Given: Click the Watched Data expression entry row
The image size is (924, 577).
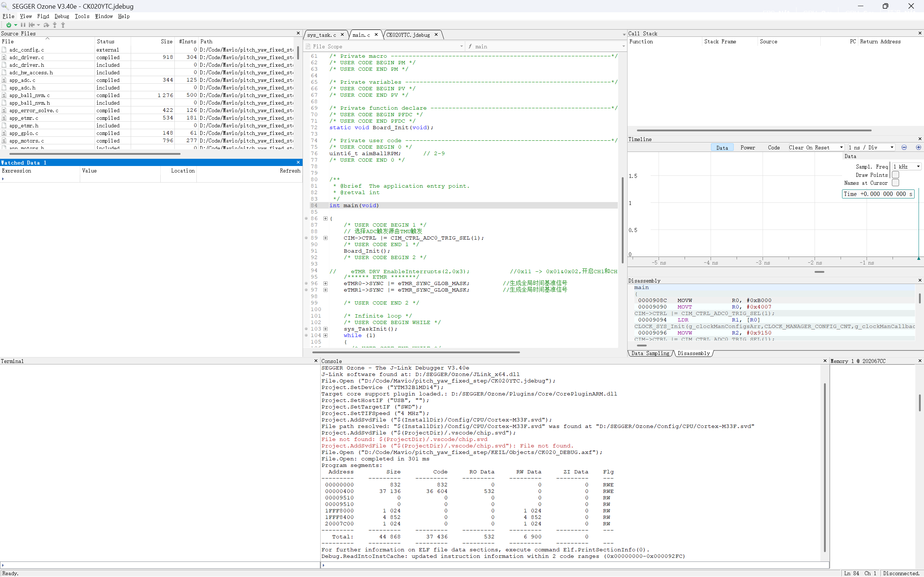Looking at the screenshot, I should 151,179.
